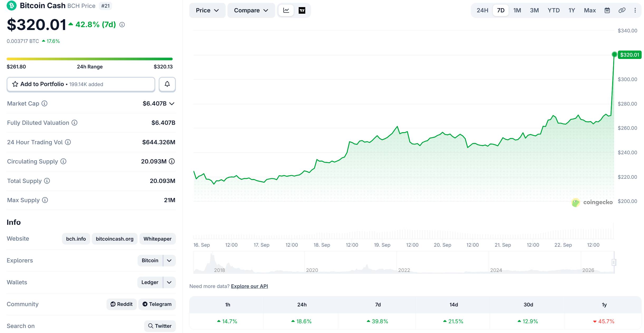The image size is (644, 333).
Task: Open the Total Supply info icon
Action: 47,181
